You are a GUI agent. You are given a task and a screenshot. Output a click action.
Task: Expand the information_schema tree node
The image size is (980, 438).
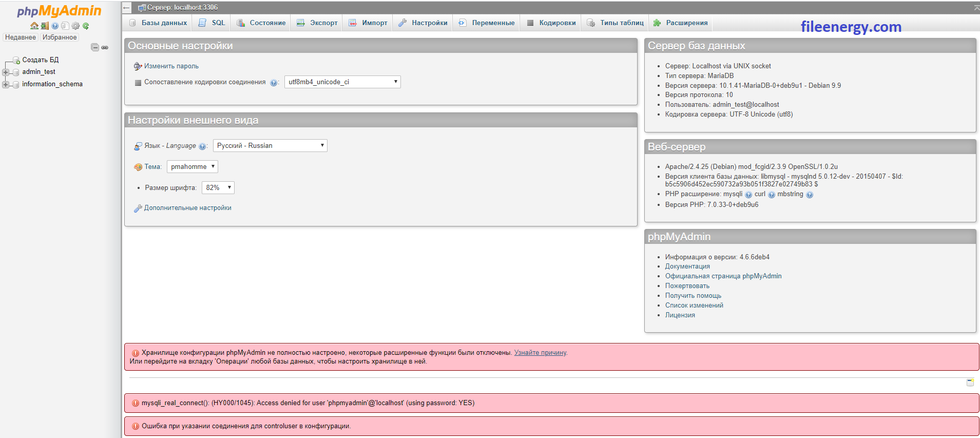pos(6,85)
